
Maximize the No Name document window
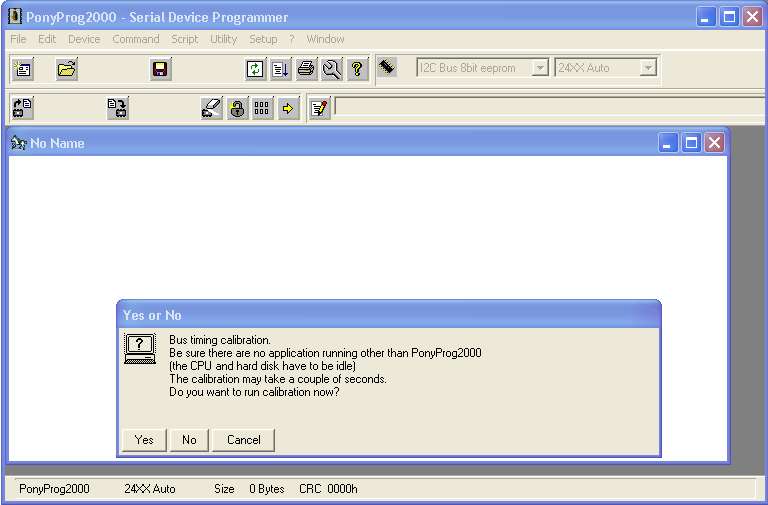(691, 143)
